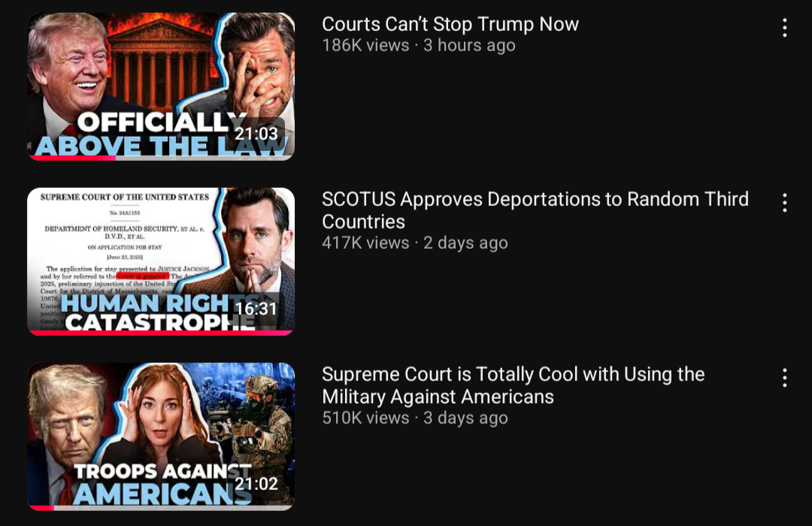
Task: Click the 16:31 duration badge
Action: [256, 309]
